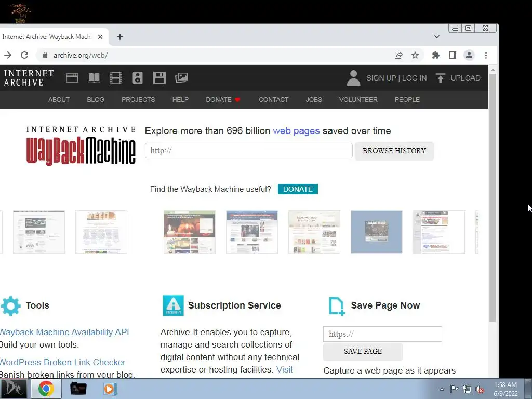Reload the page with the refresh icon

click(x=24, y=55)
